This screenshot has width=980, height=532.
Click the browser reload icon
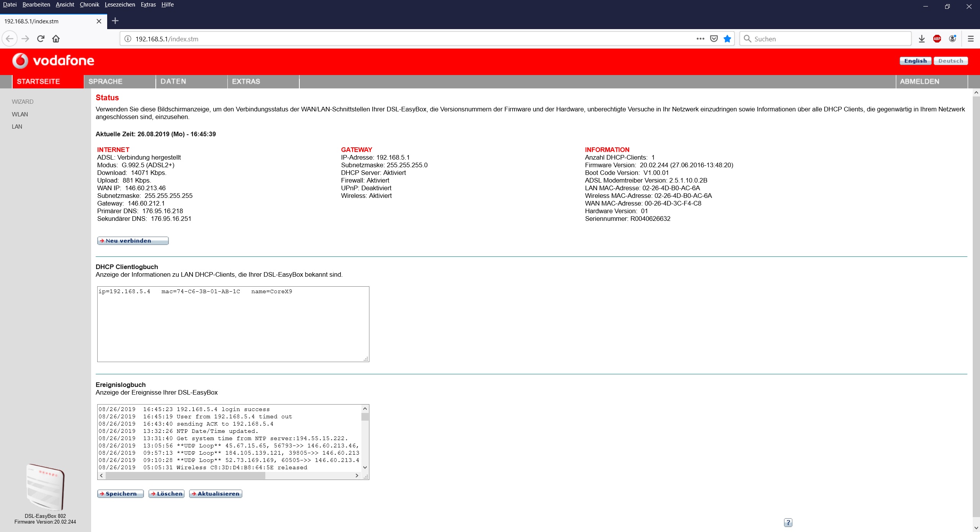click(41, 39)
